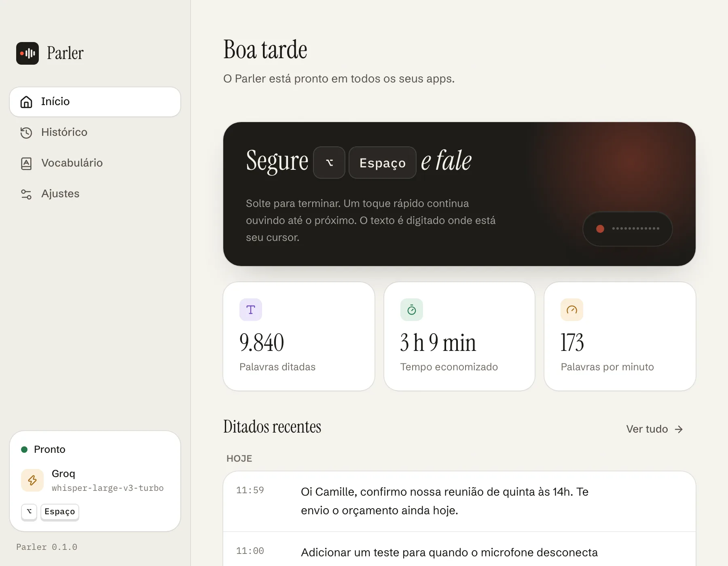Click the orange speedometer icon
Screen dimensions: 728x566
(x=572, y=310)
